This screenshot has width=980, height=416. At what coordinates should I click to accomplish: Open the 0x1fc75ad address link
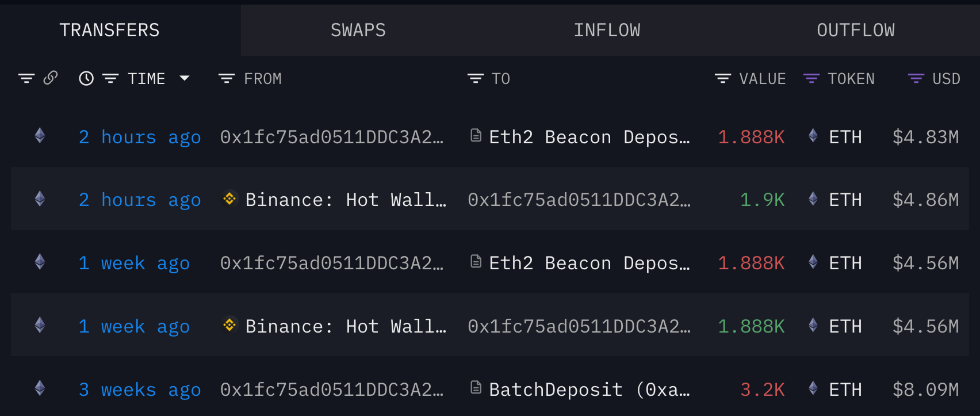[332, 136]
